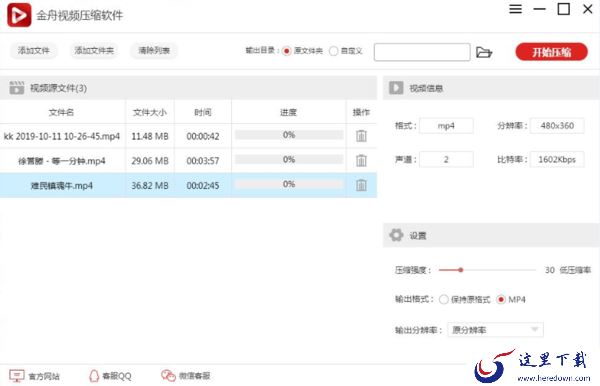Click the 声道 field showing 2
The image size is (600, 386).
[446, 160]
